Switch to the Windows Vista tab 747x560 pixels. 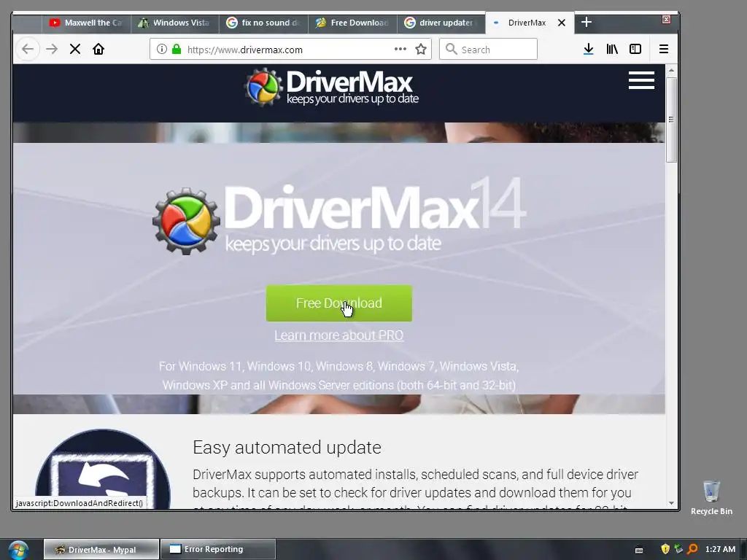tap(174, 23)
